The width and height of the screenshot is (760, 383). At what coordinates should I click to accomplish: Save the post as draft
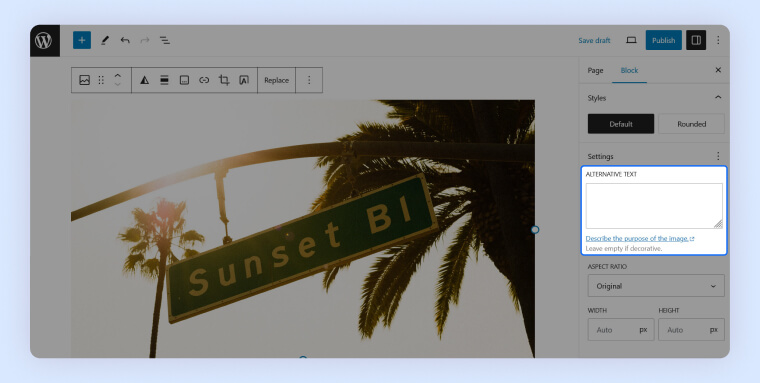pos(594,40)
